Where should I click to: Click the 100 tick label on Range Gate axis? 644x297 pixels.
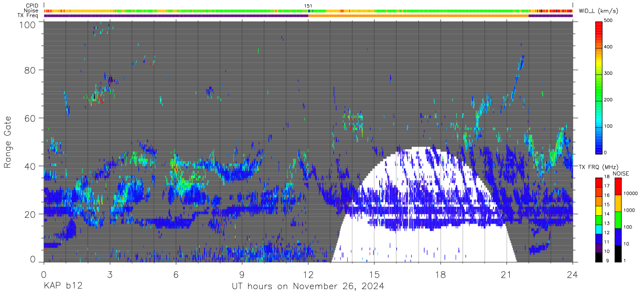click(x=27, y=24)
